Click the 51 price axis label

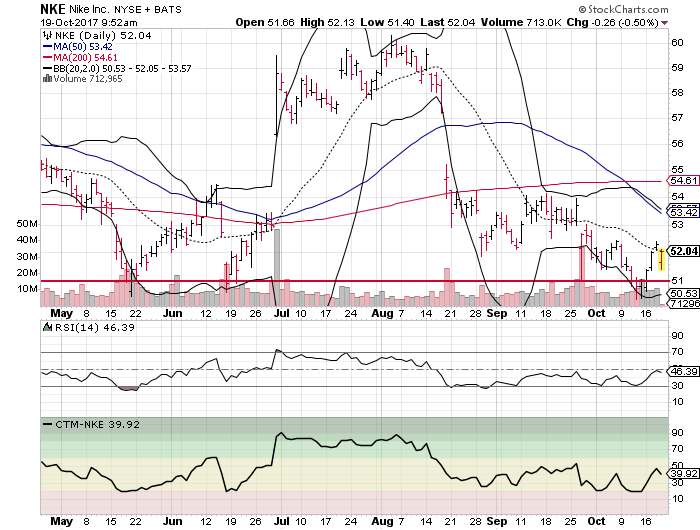[677, 280]
